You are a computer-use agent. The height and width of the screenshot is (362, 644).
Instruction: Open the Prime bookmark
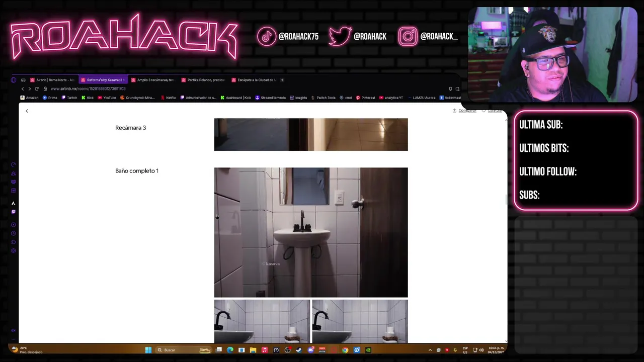tap(50, 98)
